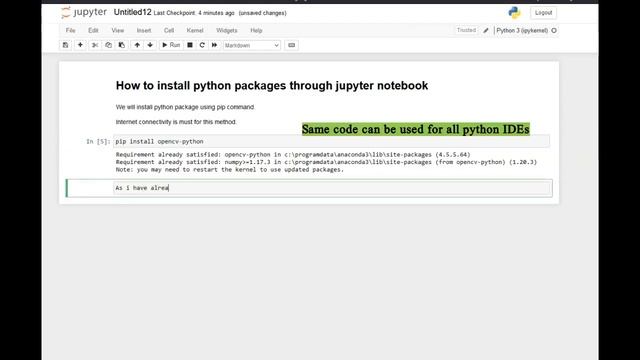
Task: Click the Python 3 (ipykernel) kernel name
Action: pyautogui.click(x=522, y=31)
